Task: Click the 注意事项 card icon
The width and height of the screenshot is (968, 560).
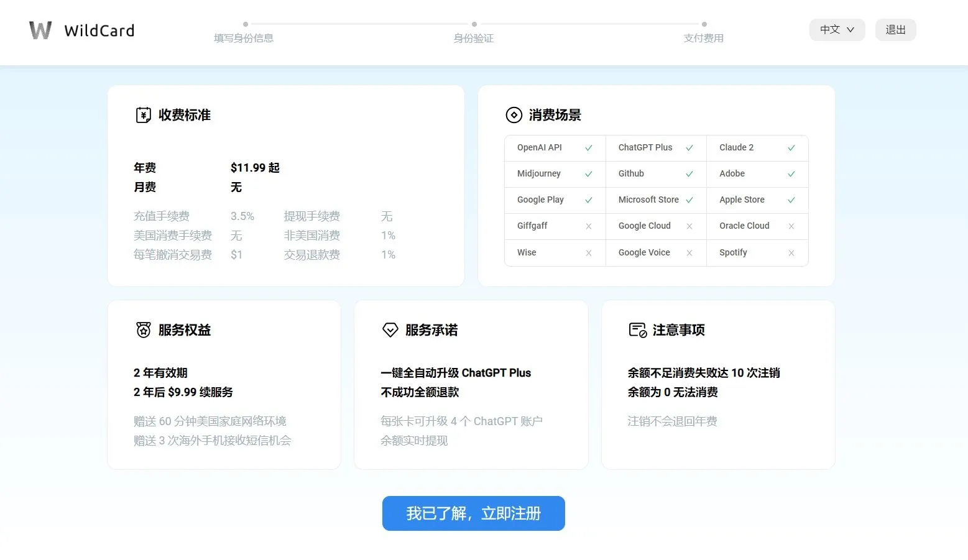Action: (637, 330)
